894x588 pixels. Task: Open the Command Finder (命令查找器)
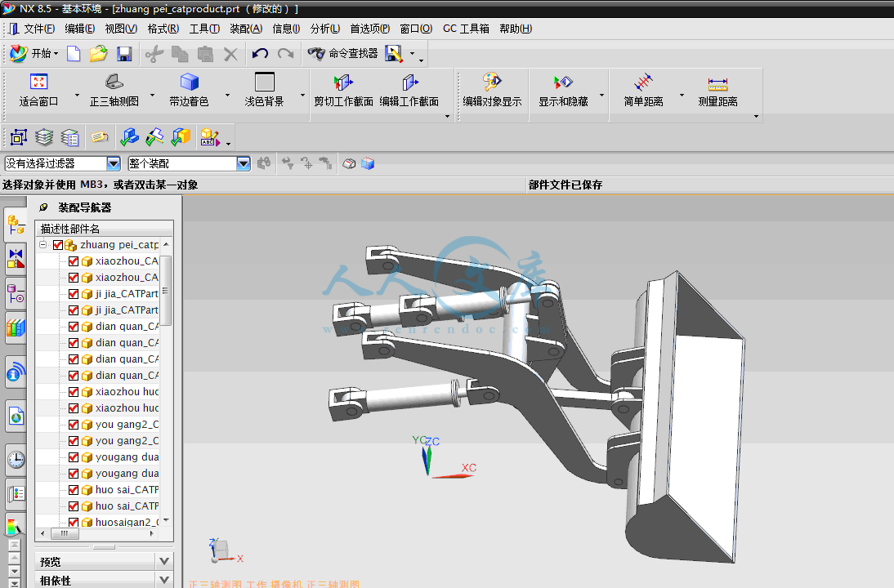(x=343, y=54)
